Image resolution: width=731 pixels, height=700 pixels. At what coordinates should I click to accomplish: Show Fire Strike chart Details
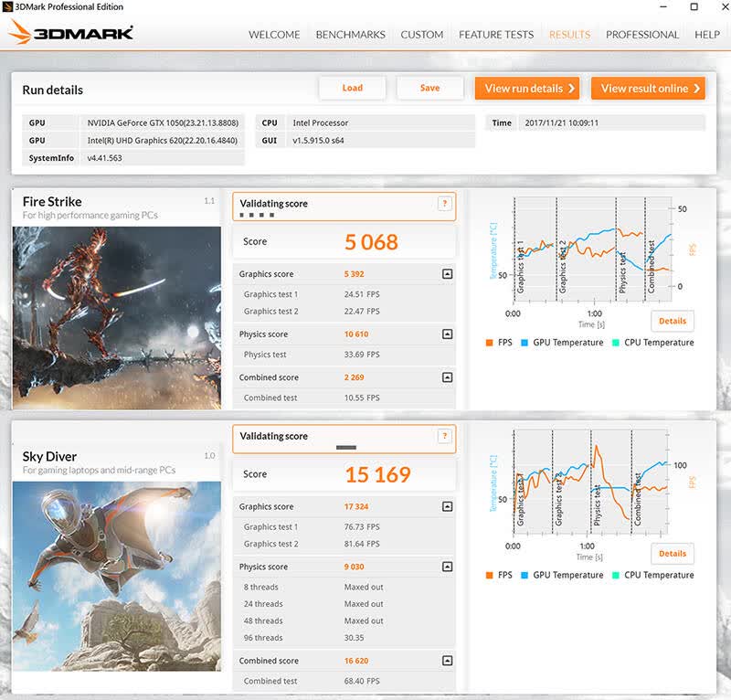pos(673,321)
